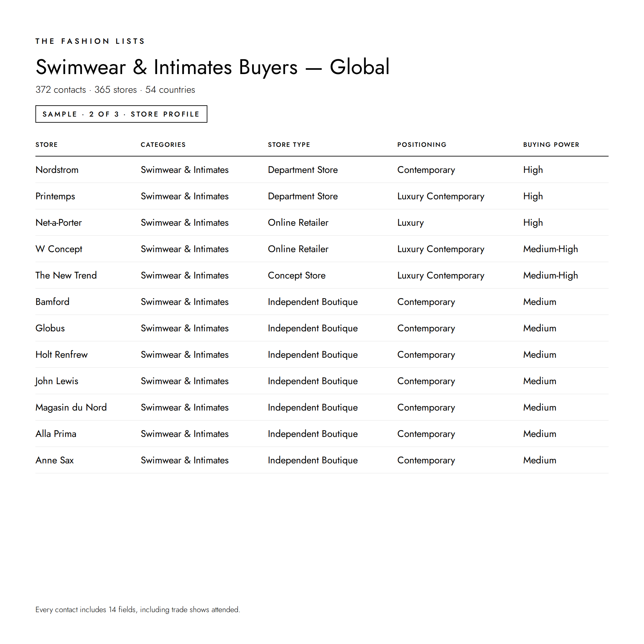Click the CATEGORIES column header
This screenshot has height=644, width=644.
163,145
